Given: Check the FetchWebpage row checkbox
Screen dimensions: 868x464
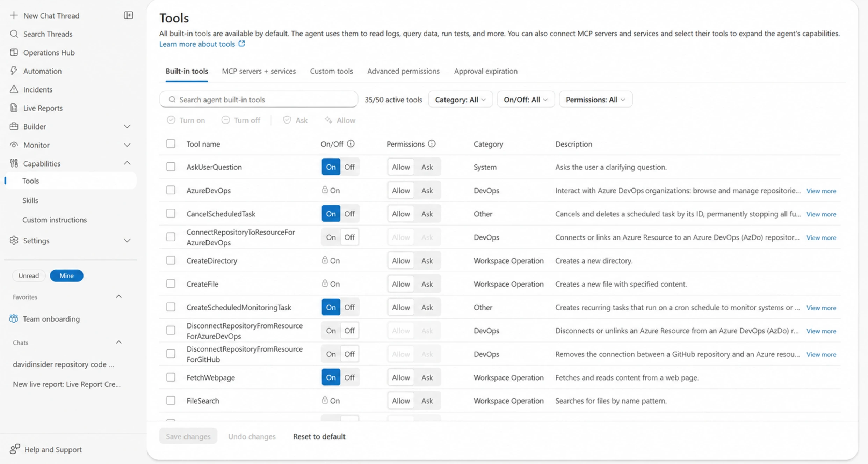Looking at the screenshot, I should 171,377.
